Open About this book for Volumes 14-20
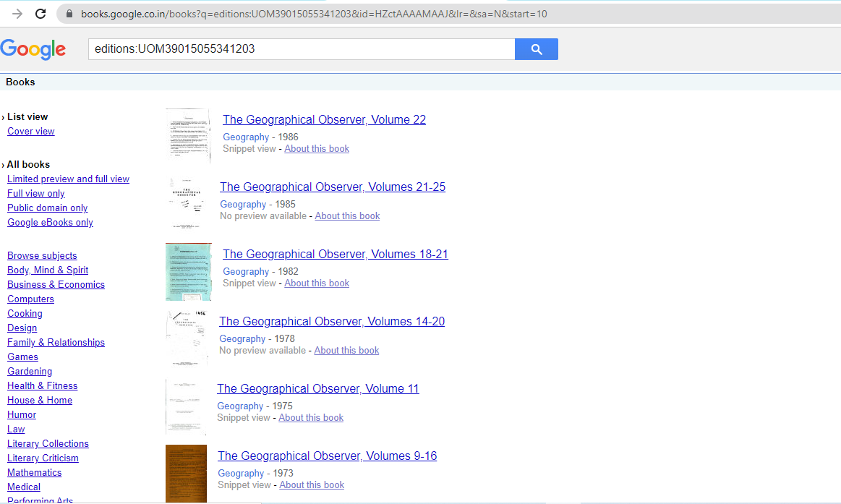Viewport: 841px width, 504px height. click(346, 351)
